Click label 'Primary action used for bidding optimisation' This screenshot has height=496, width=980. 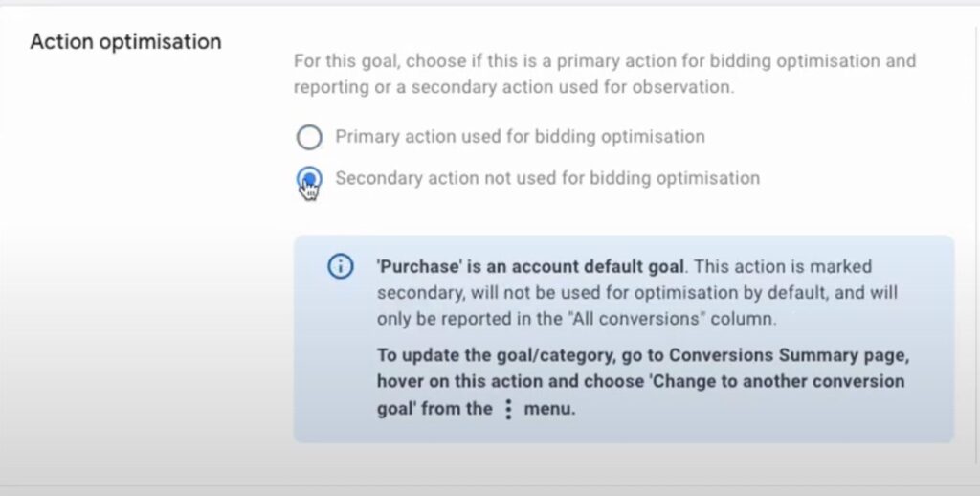pos(520,137)
